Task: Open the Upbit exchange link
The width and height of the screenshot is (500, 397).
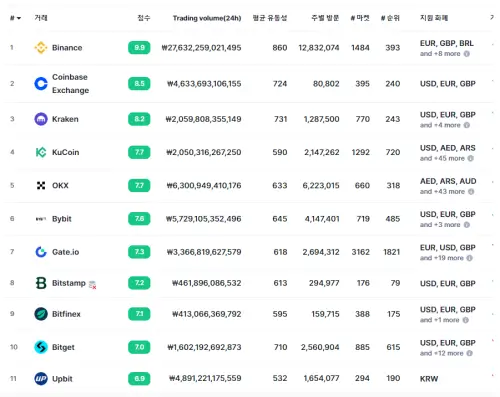Action: tap(62, 379)
